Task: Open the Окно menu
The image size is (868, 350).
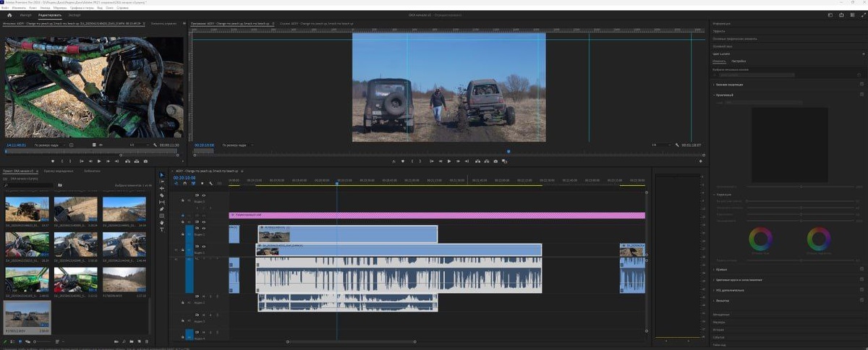Action: tap(109, 7)
